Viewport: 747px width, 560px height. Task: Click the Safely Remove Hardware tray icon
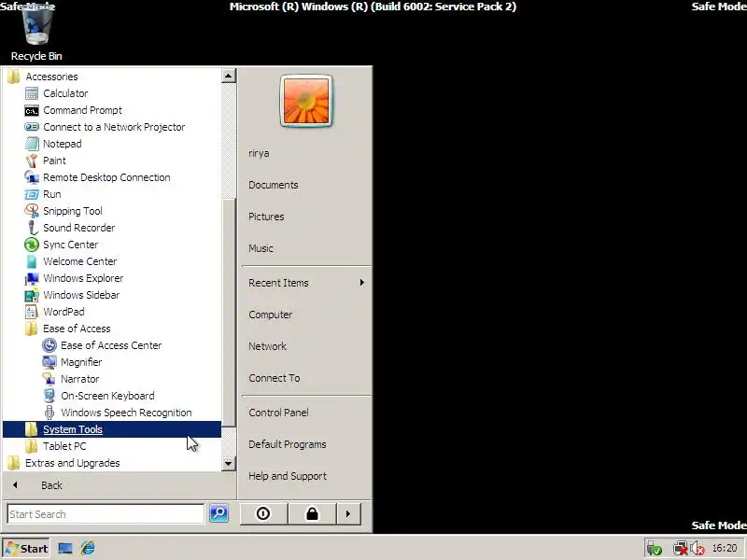point(655,549)
